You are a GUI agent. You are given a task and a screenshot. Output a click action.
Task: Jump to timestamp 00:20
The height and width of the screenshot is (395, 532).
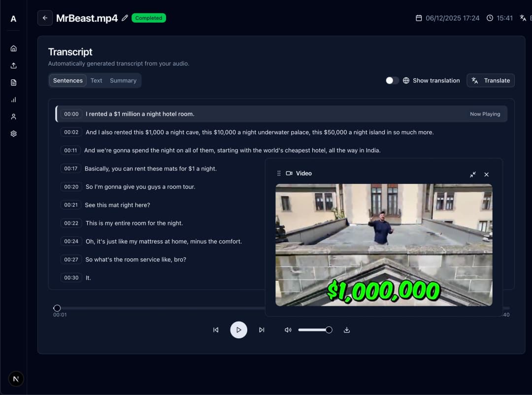click(x=71, y=187)
